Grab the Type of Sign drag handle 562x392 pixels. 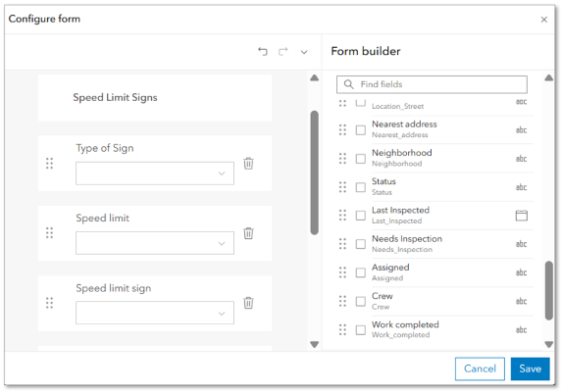click(49, 164)
